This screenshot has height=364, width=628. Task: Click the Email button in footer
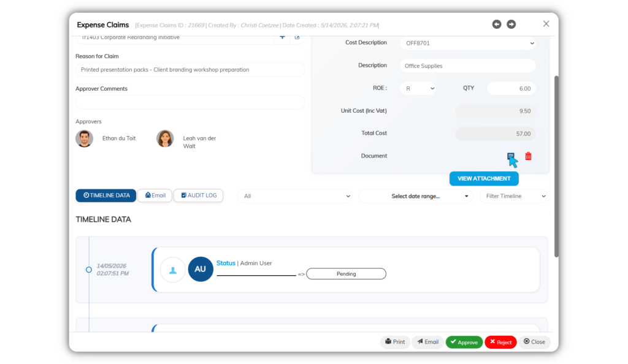tap(427, 342)
